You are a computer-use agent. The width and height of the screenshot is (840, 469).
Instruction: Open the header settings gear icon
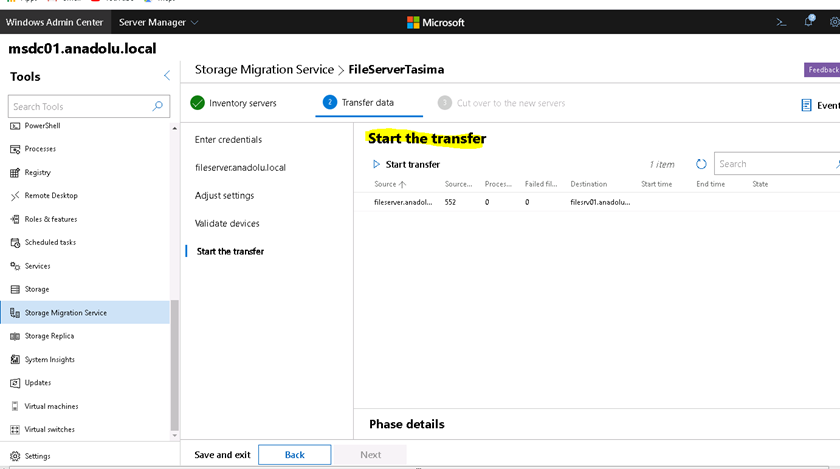point(835,23)
